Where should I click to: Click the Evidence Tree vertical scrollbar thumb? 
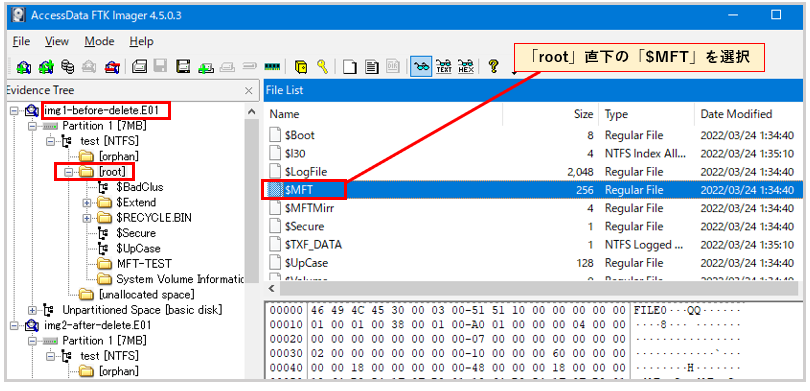click(252, 201)
